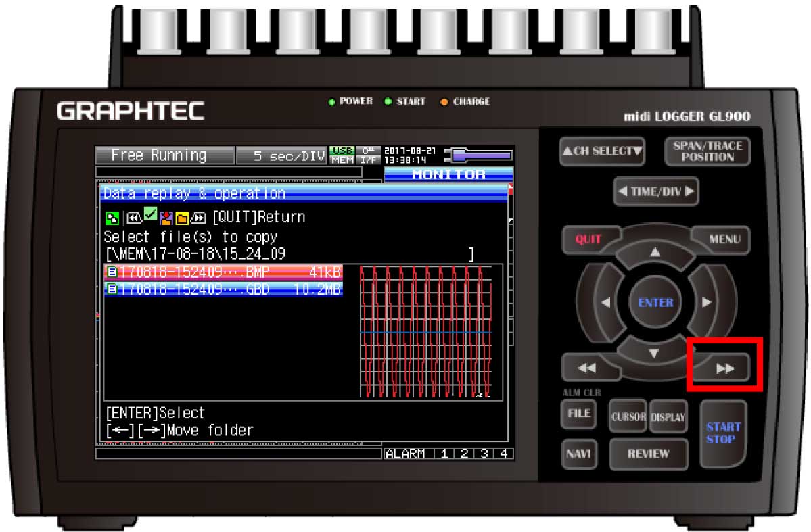The width and height of the screenshot is (811, 532).
Task: Click the yellow folder icon
Action: point(182,219)
